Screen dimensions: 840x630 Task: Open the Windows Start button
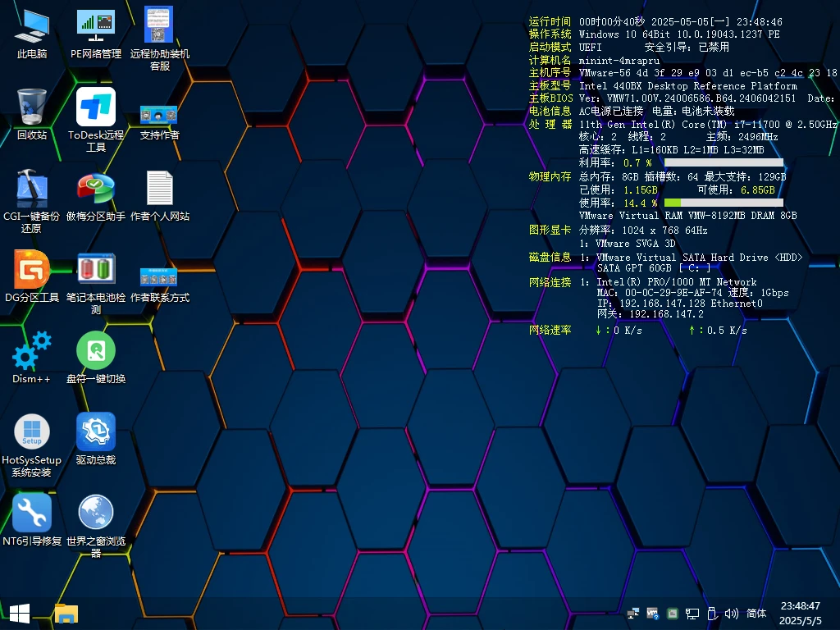point(20,614)
